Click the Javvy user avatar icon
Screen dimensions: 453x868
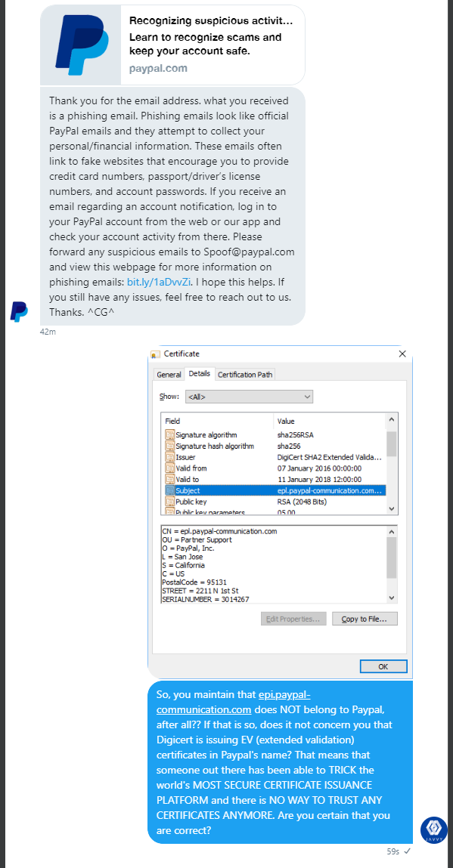[x=433, y=830]
